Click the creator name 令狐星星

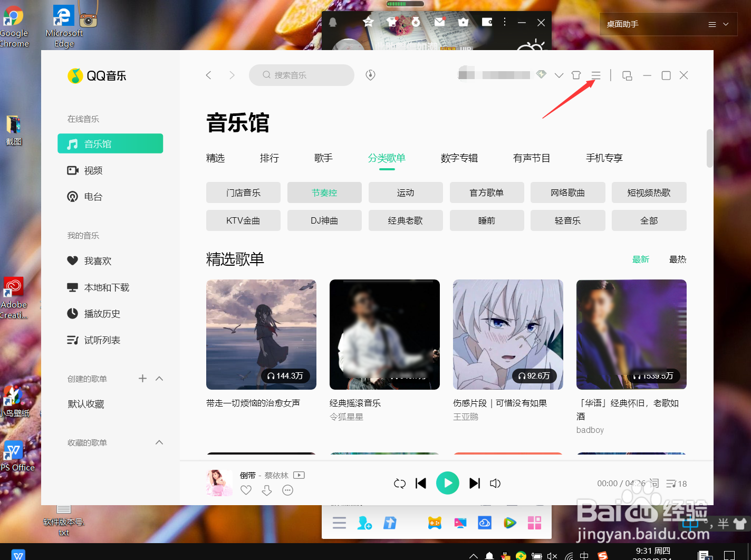coord(346,417)
